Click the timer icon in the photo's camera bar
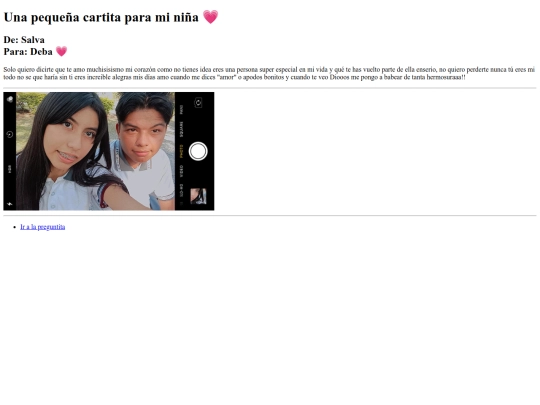 click(10, 135)
